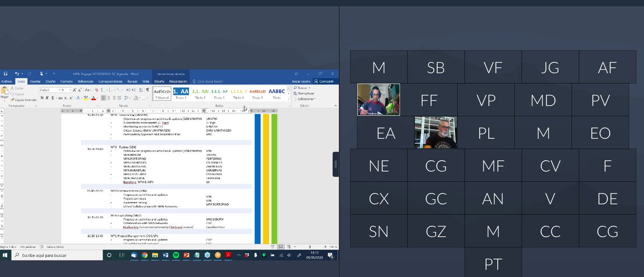The image size is (644, 277).
Task: Align text left
Action: click(104, 98)
